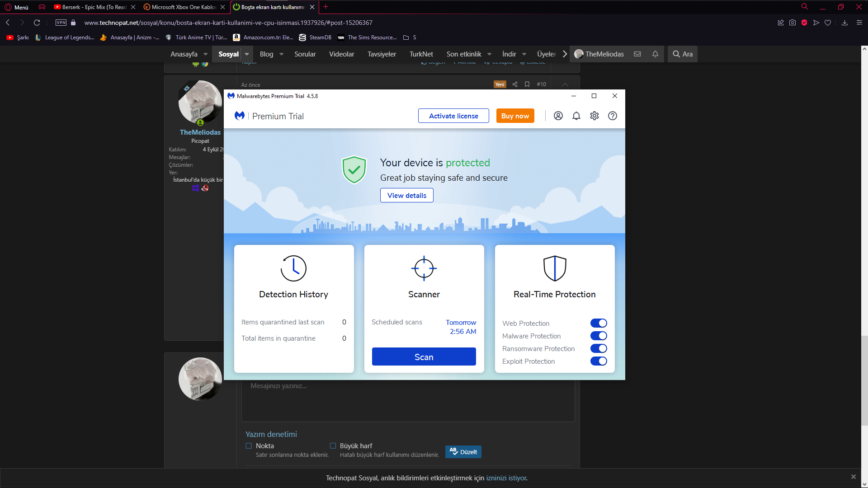Screen dimensions: 868x488
Task: Expand Anasayfa menu arrow
Action: pyautogui.click(x=205, y=54)
